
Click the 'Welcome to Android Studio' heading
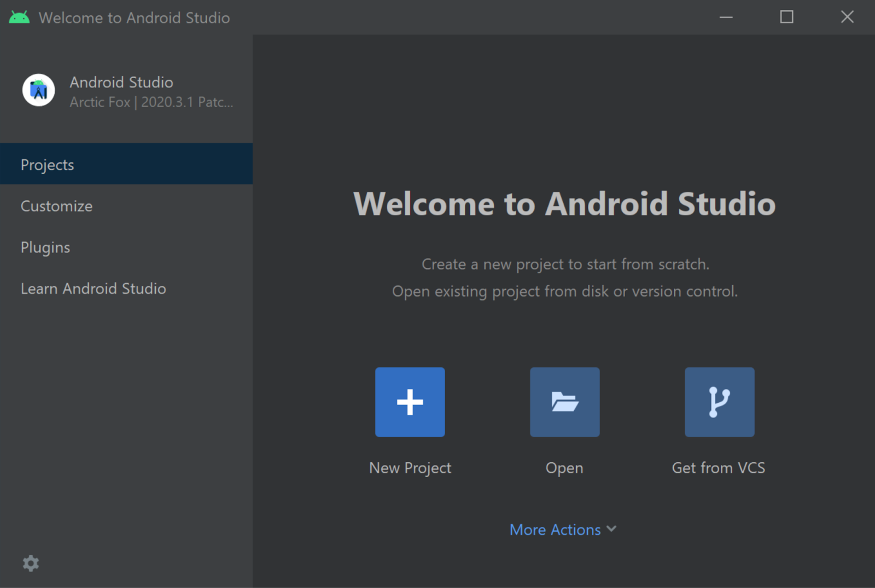pyautogui.click(x=565, y=204)
